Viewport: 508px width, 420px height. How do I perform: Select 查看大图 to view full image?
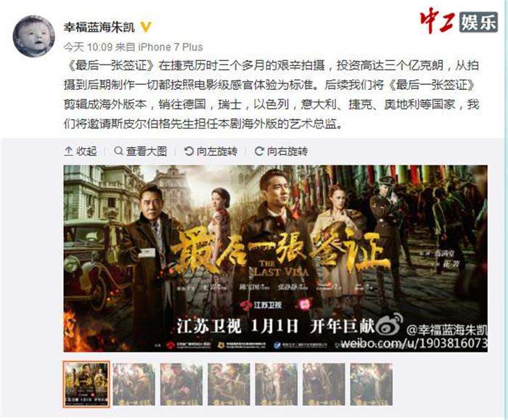pyautogui.click(x=141, y=151)
